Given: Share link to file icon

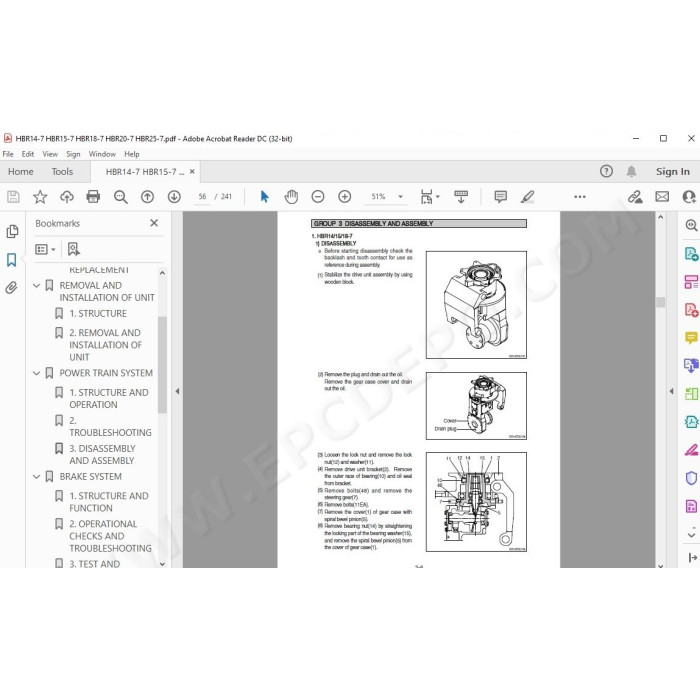Looking at the screenshot, I should (635, 196).
